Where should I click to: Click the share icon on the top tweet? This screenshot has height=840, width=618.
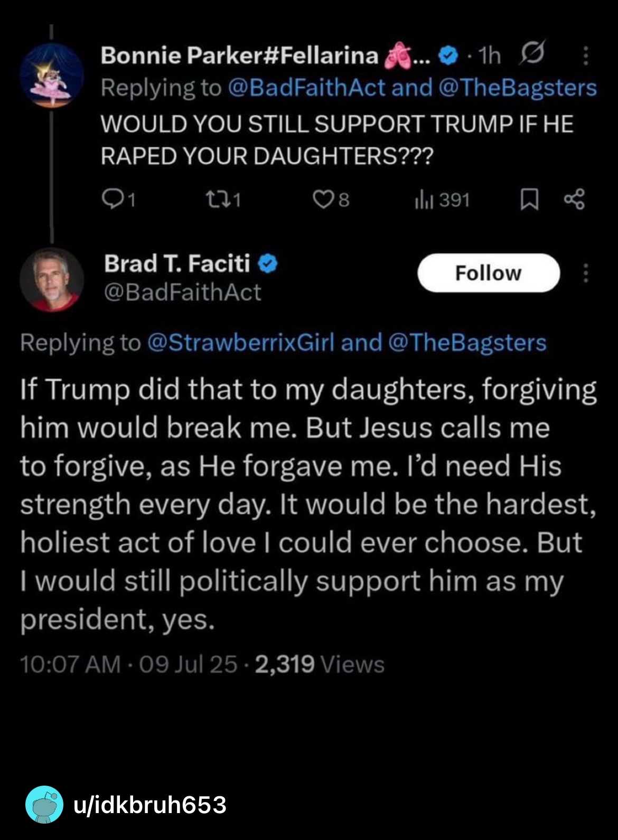[574, 200]
